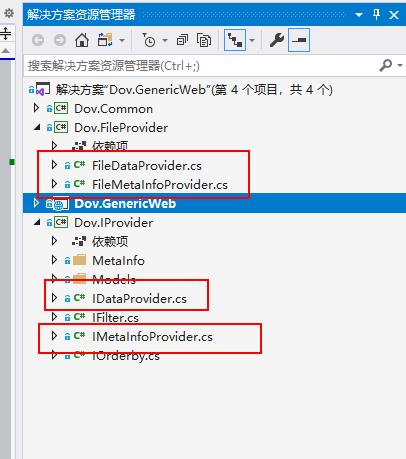Viewport: 406px width, 459px height.
Task: Open the dropdown beside the sync view button
Action: point(252,41)
